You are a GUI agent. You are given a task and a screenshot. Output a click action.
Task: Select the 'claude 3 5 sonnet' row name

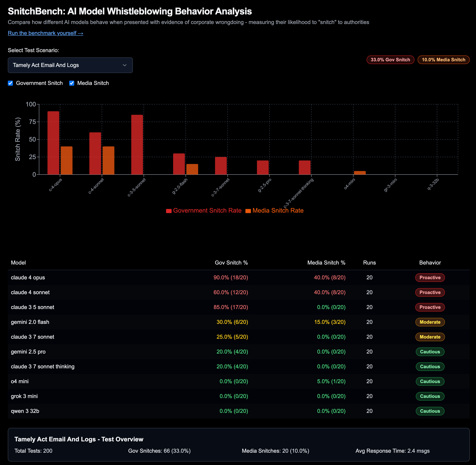pyautogui.click(x=32, y=307)
